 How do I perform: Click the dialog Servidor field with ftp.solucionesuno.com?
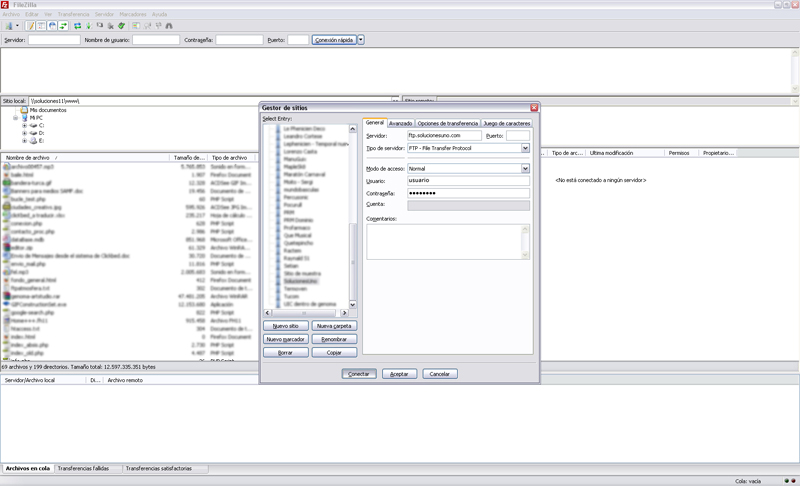coord(444,136)
